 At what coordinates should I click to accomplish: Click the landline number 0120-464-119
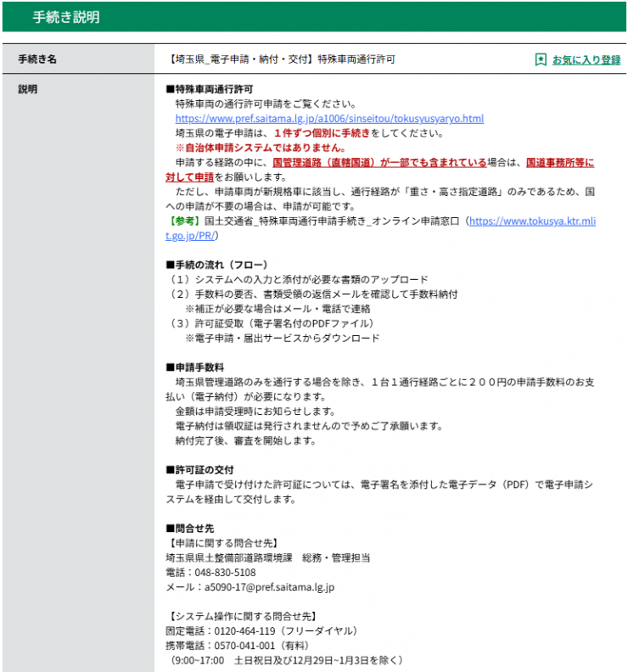244,631
